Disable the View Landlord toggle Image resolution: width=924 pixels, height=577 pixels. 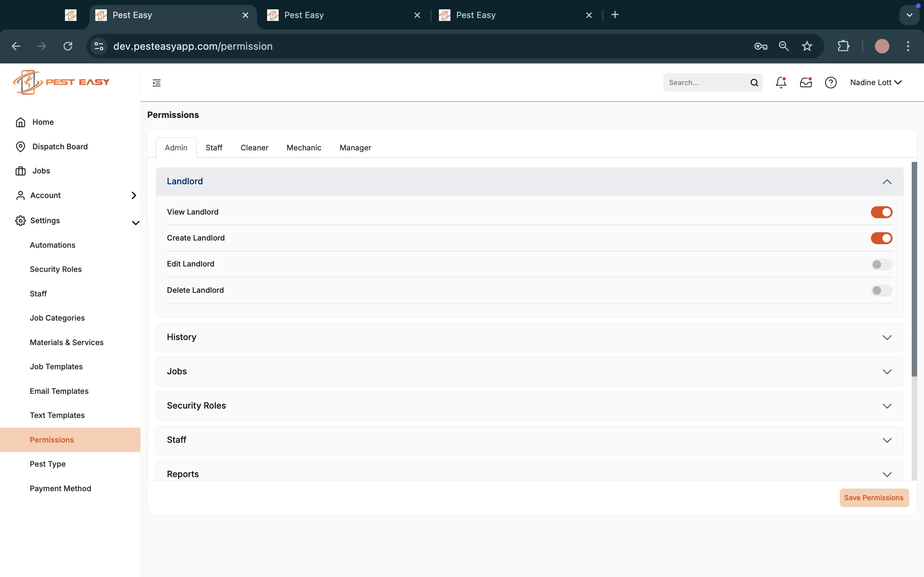coord(881,212)
